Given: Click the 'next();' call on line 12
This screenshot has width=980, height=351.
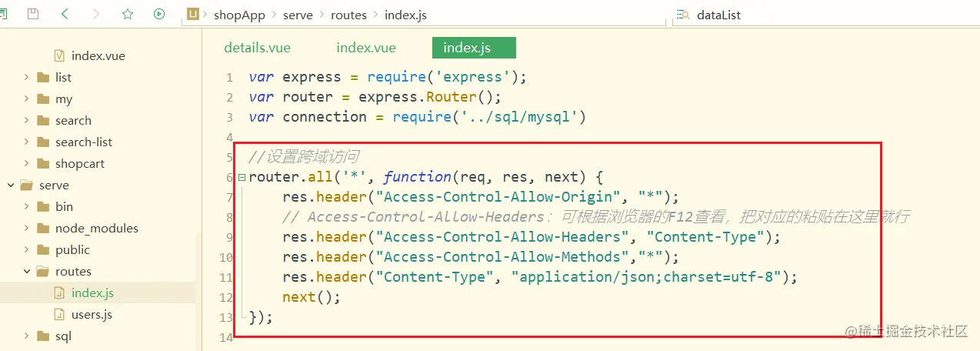Looking at the screenshot, I should point(311,297).
